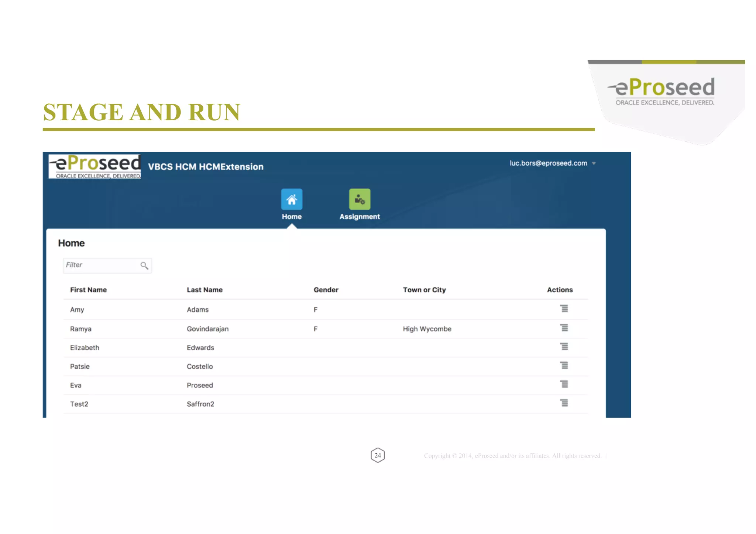Sort by Last Name column header
This screenshot has height=534, width=756.
[205, 290]
